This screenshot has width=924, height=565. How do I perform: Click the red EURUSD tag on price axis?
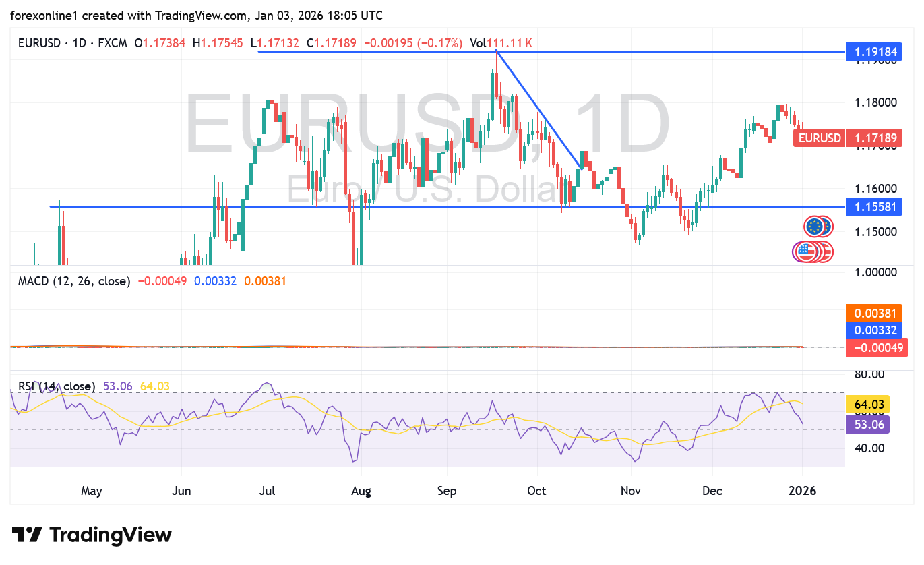[x=818, y=138]
